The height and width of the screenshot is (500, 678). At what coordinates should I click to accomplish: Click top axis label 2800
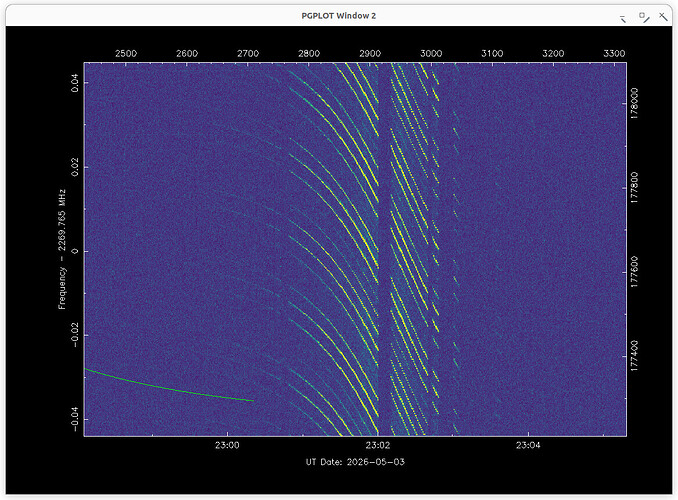(x=309, y=53)
